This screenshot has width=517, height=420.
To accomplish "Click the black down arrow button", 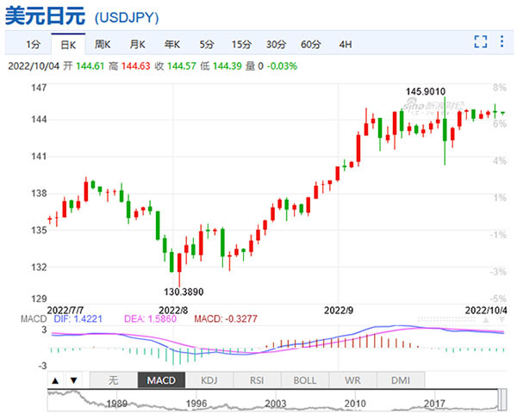I will pyautogui.click(x=74, y=380).
